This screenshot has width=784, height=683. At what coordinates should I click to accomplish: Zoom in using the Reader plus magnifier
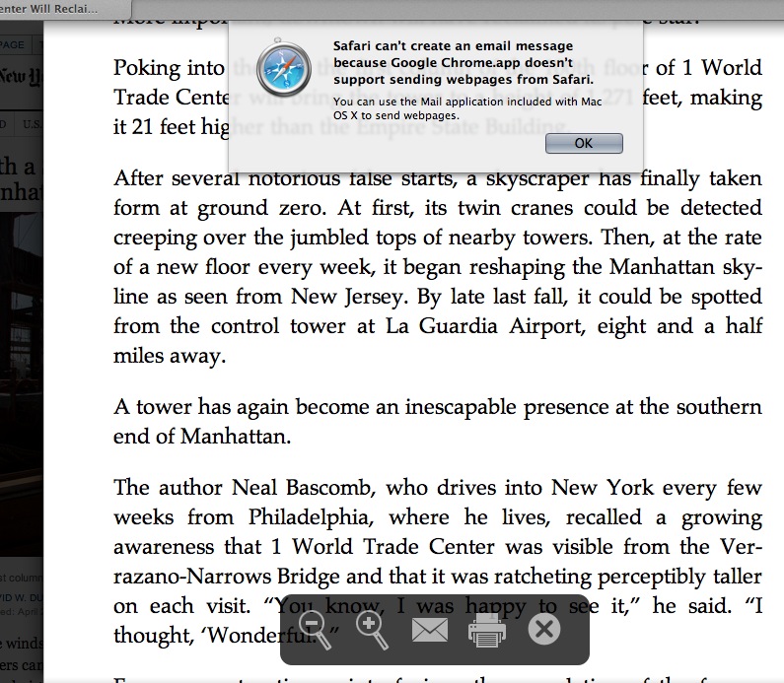point(372,630)
